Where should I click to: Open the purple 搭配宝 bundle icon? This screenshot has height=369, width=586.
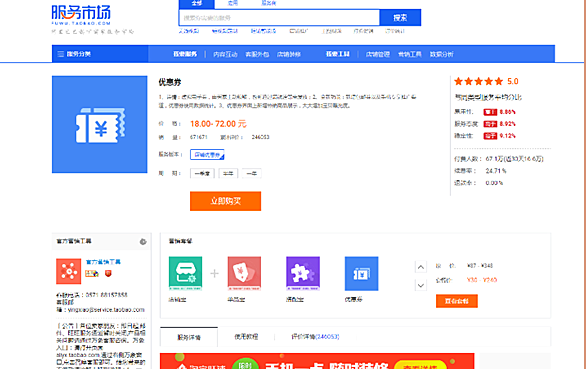coord(303,273)
